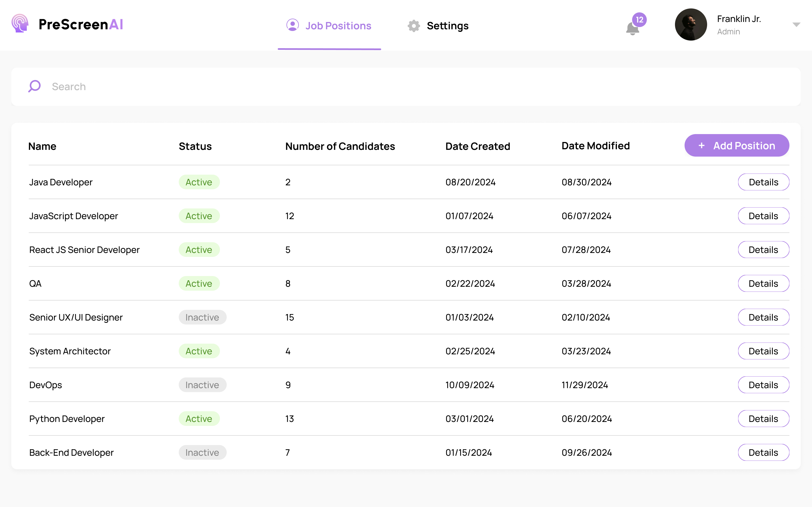
Task: Toggle the Active status of Java Developer
Action: coord(199,182)
